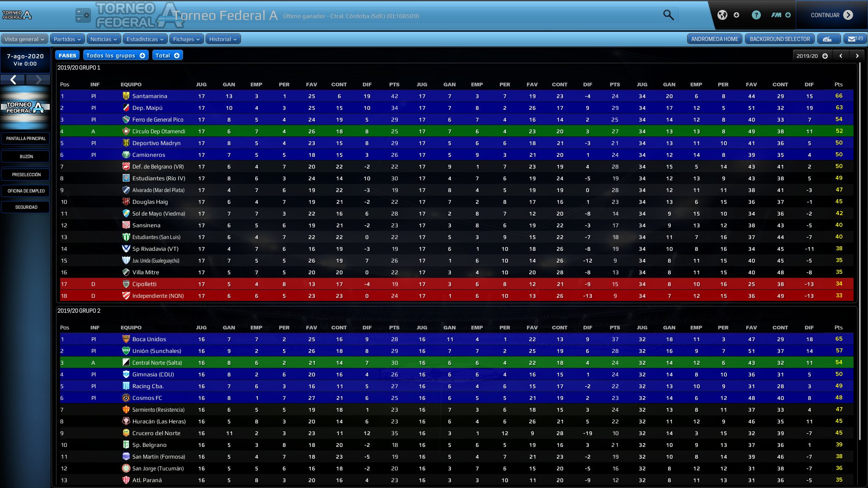The height and width of the screenshot is (488, 868).
Task: Click the Camioneros club crest
Action: tap(126, 155)
